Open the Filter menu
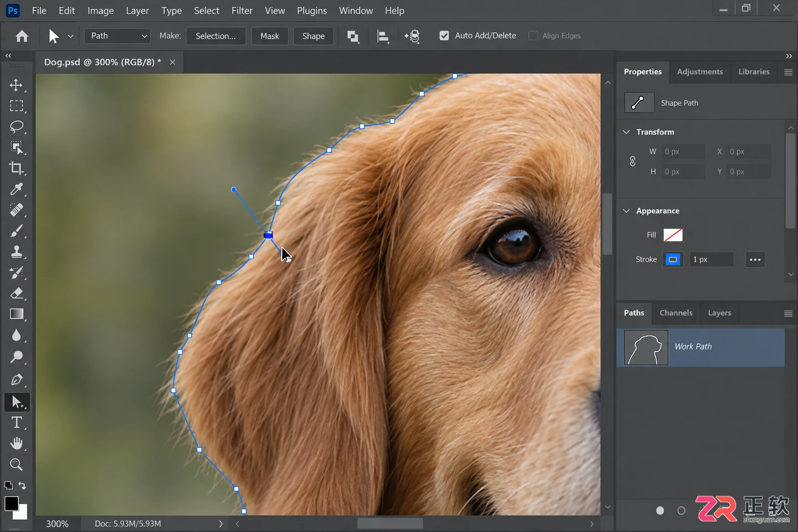Screen dimensions: 798x532 pos(242,11)
